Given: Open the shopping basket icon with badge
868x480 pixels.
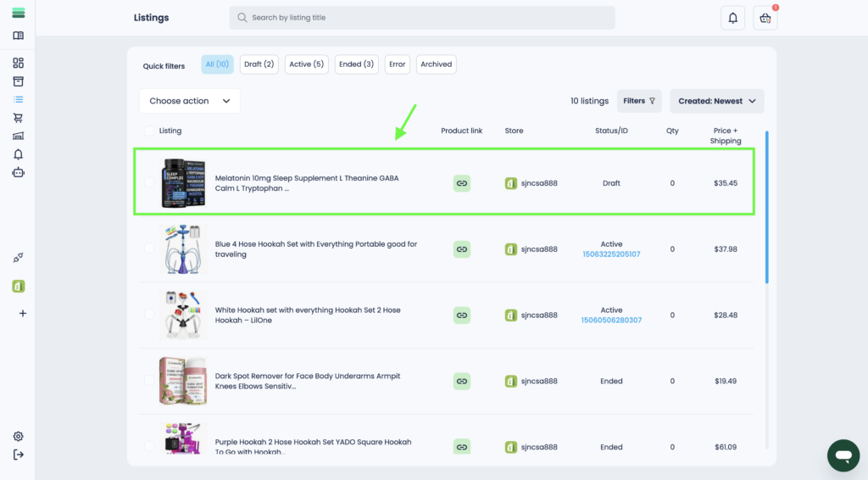Looking at the screenshot, I should (x=765, y=18).
